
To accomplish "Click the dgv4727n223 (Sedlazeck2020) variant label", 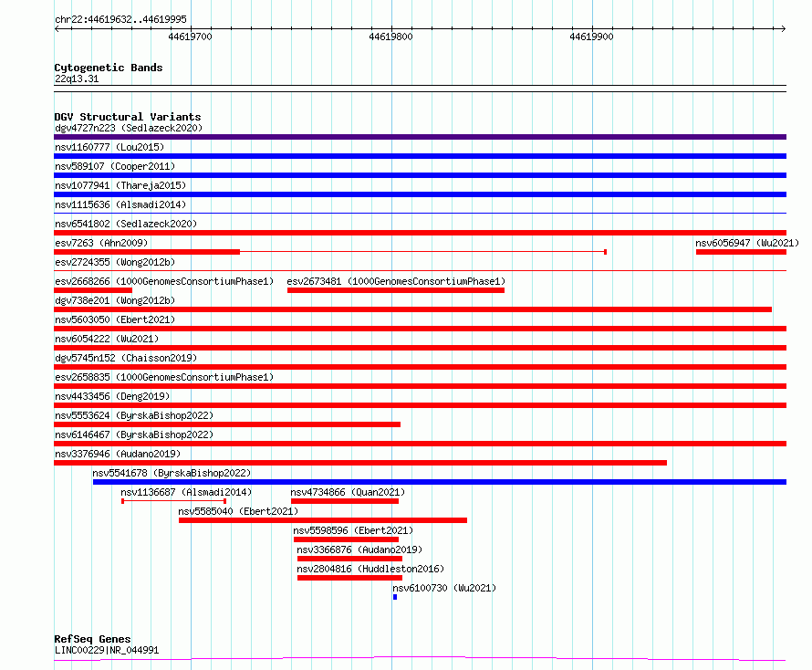I will 129,128.
